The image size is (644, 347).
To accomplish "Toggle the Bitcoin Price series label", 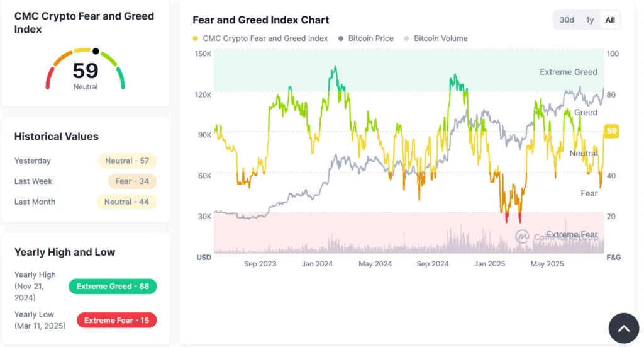I will tap(370, 38).
